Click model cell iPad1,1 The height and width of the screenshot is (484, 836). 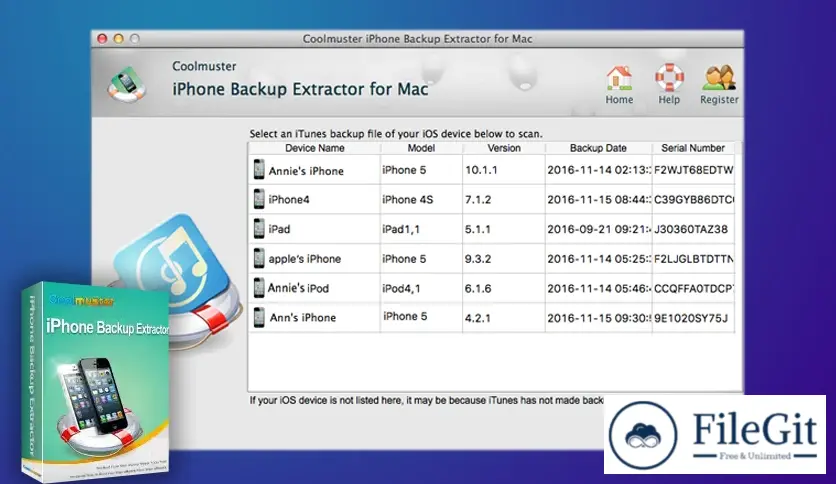[x=401, y=229]
